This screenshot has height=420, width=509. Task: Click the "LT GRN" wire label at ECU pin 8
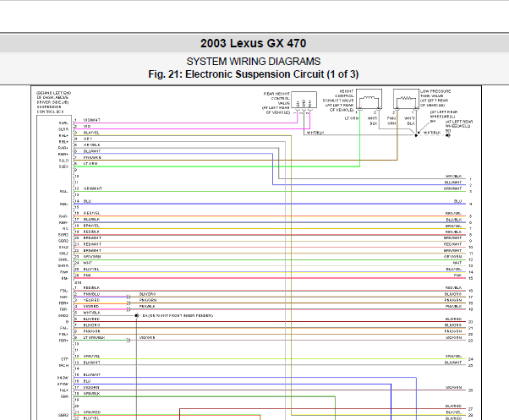[x=90, y=163]
